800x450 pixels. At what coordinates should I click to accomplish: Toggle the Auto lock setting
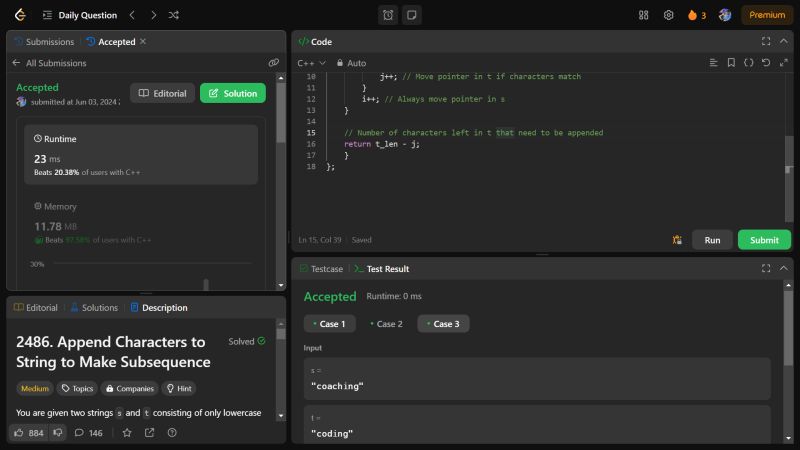tap(351, 63)
